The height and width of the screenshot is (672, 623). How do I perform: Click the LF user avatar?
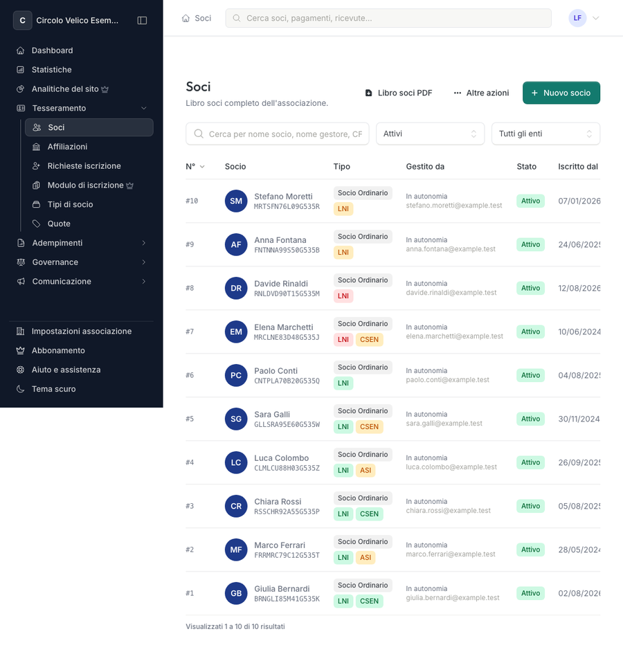pyautogui.click(x=577, y=18)
